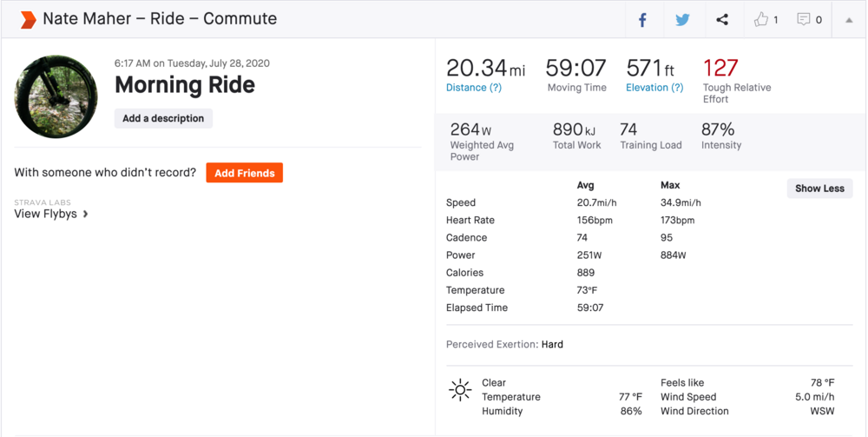
Task: Open the share options icon
Action: point(722,20)
